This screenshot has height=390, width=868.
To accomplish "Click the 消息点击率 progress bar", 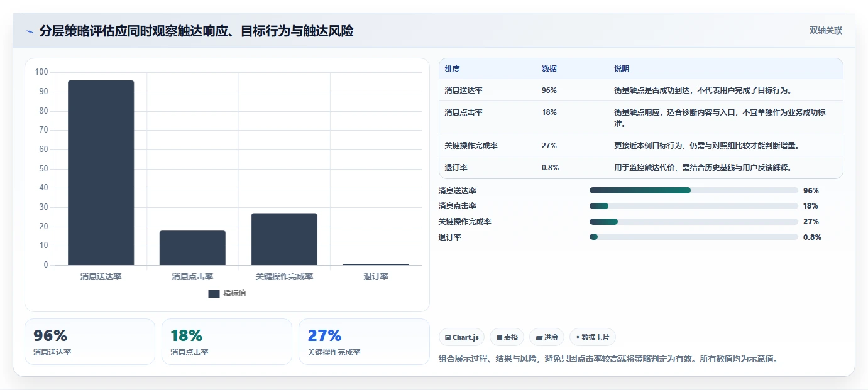I will [x=694, y=206].
